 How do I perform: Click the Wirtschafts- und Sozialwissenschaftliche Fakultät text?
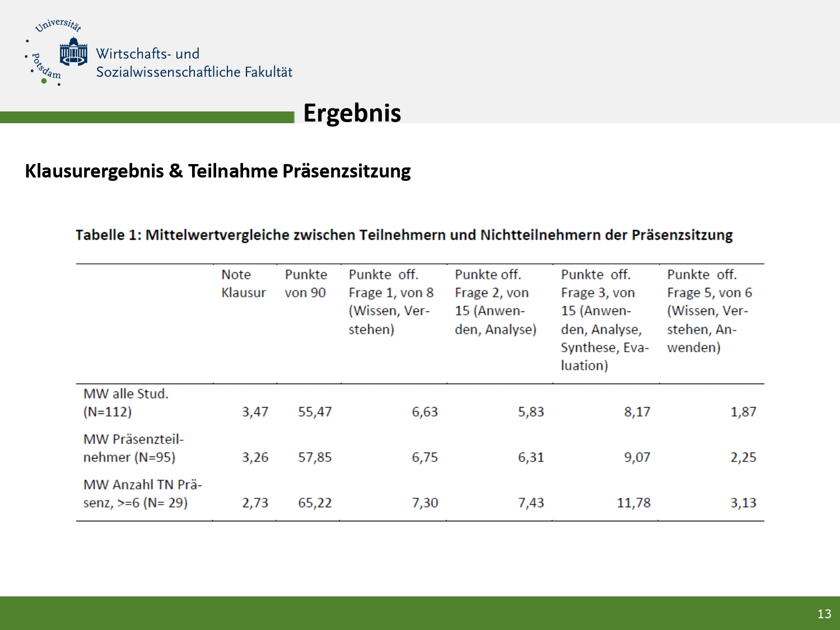point(194,63)
